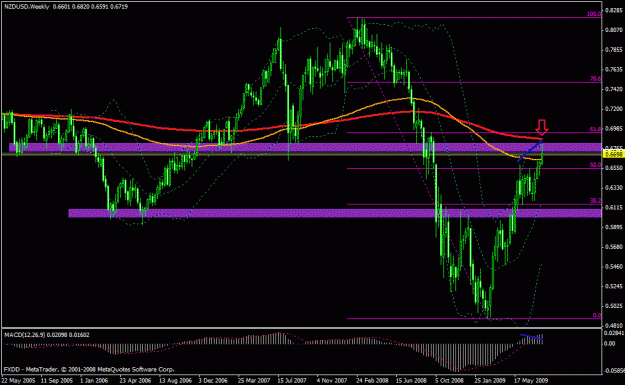
Task: Select the 50.0 Fibonacci level label
Action: pos(595,165)
